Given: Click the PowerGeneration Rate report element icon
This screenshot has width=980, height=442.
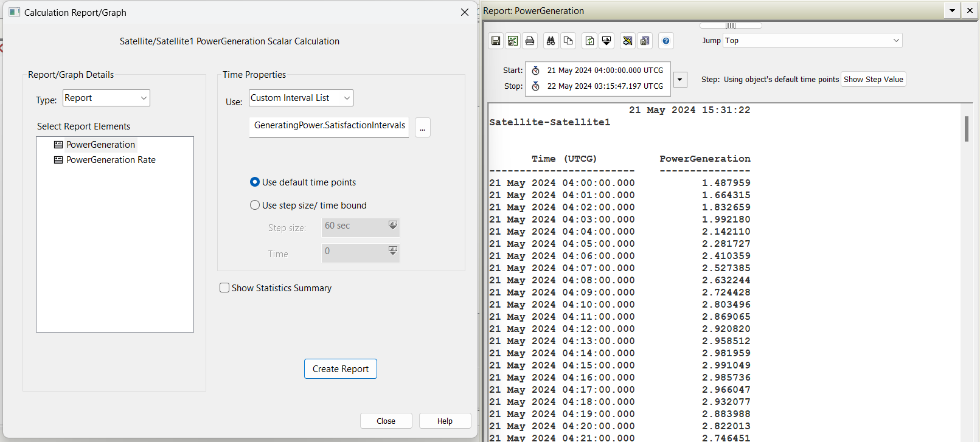Looking at the screenshot, I should pos(58,160).
